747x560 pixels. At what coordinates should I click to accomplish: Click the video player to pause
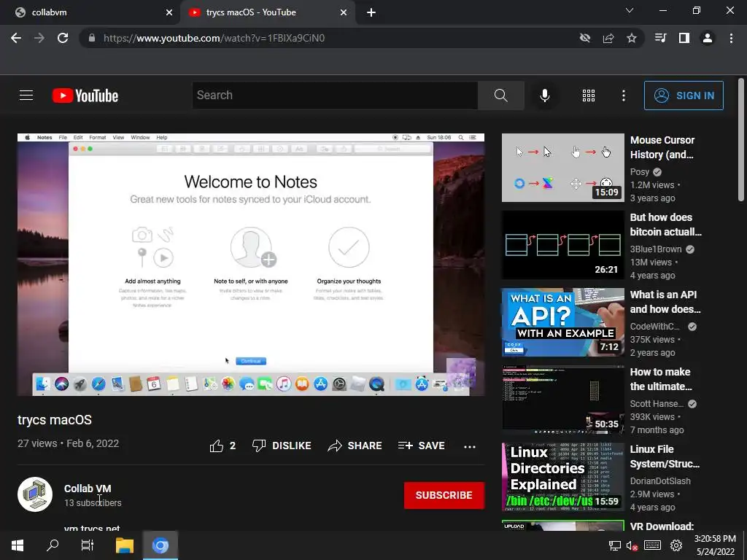pyautogui.click(x=251, y=264)
